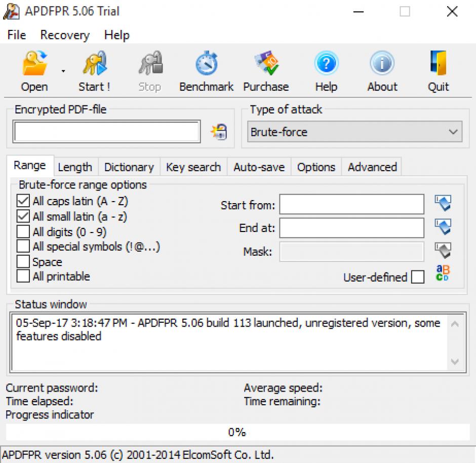Viewport: 476px width, 463px height.
Task: Tick the Space checkbox
Action: tap(23, 261)
